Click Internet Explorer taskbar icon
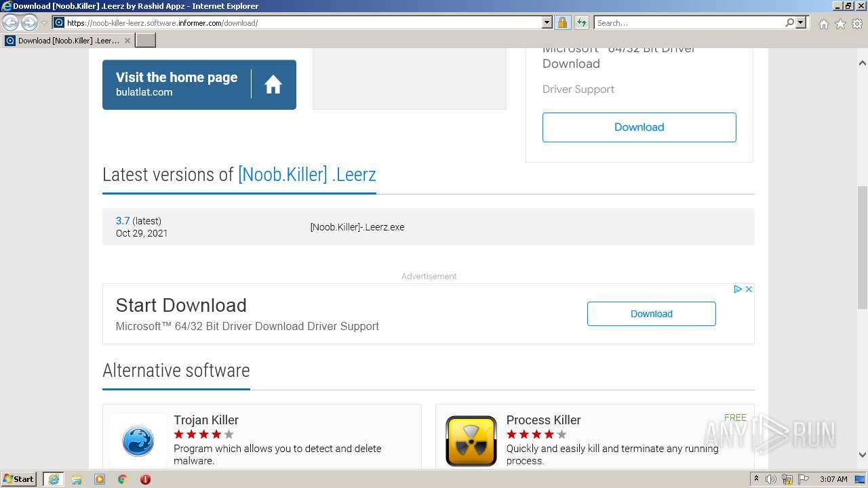The height and width of the screenshot is (488, 868). coord(54,479)
